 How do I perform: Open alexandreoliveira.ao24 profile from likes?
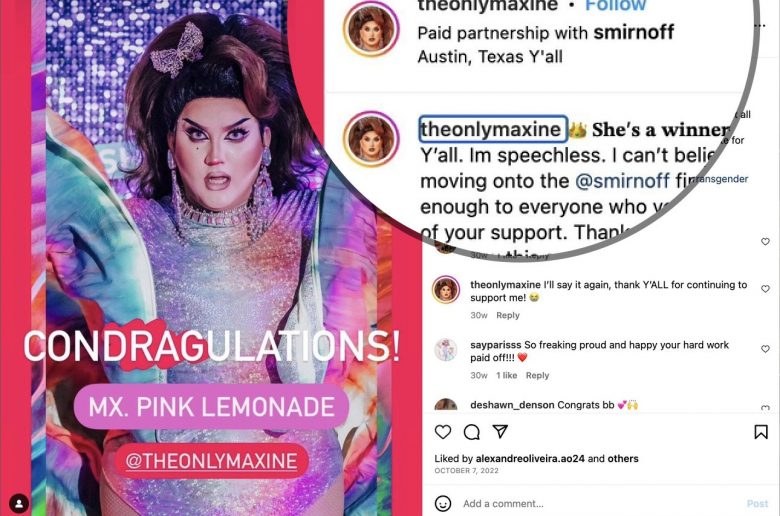(x=530, y=458)
